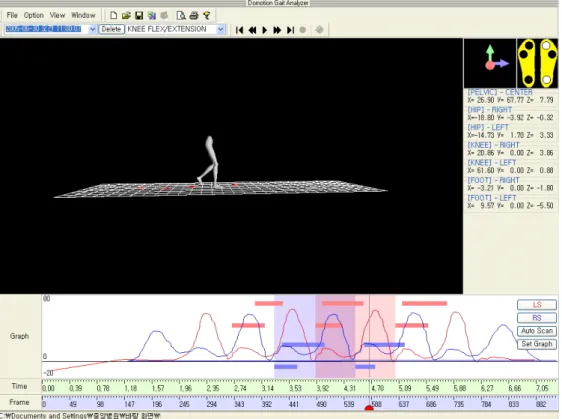Expand the recording date dropdown arrow
Screen dimensions: 562x419
92,29
